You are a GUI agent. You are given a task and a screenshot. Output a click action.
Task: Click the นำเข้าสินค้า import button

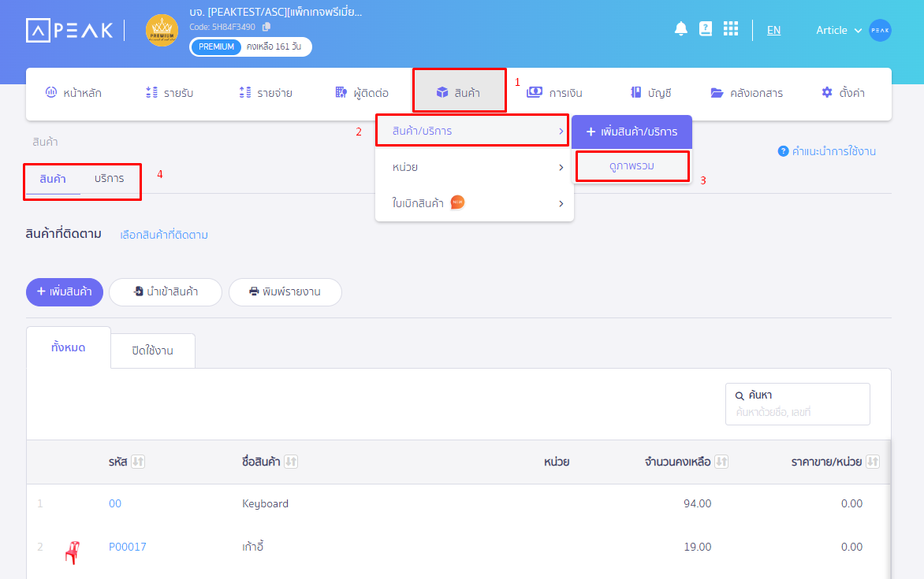click(x=166, y=291)
